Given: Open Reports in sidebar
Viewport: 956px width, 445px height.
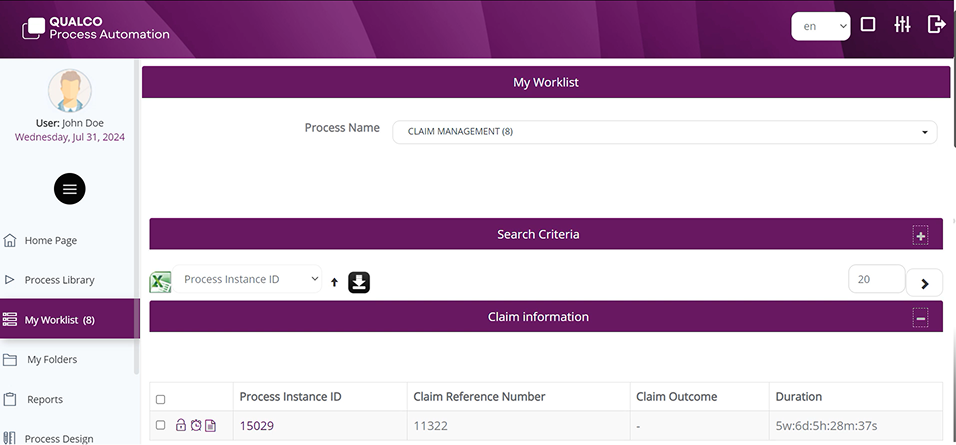Looking at the screenshot, I should tap(45, 400).
